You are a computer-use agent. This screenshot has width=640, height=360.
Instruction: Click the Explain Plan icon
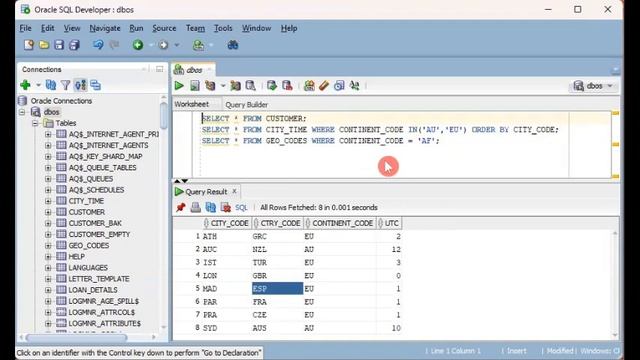click(x=210, y=86)
